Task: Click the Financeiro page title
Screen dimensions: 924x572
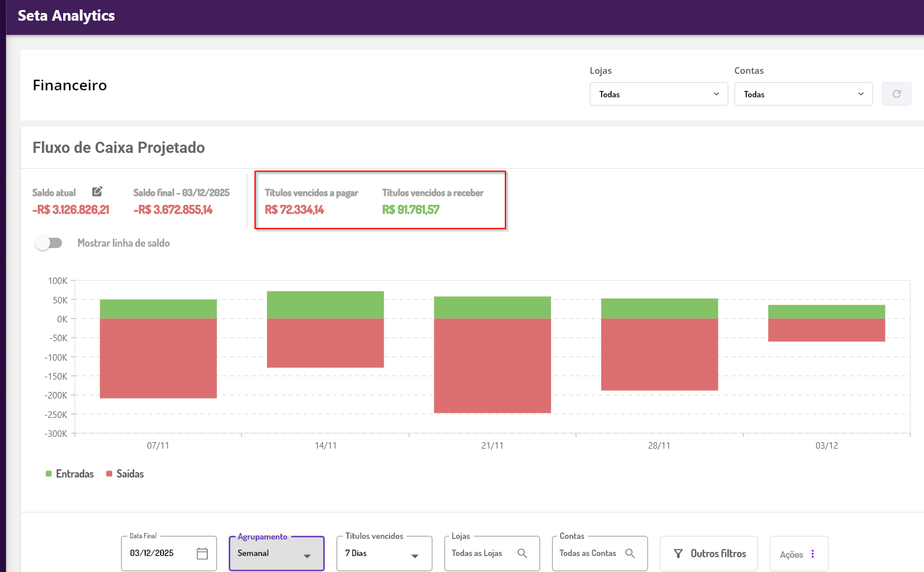Action: point(70,86)
